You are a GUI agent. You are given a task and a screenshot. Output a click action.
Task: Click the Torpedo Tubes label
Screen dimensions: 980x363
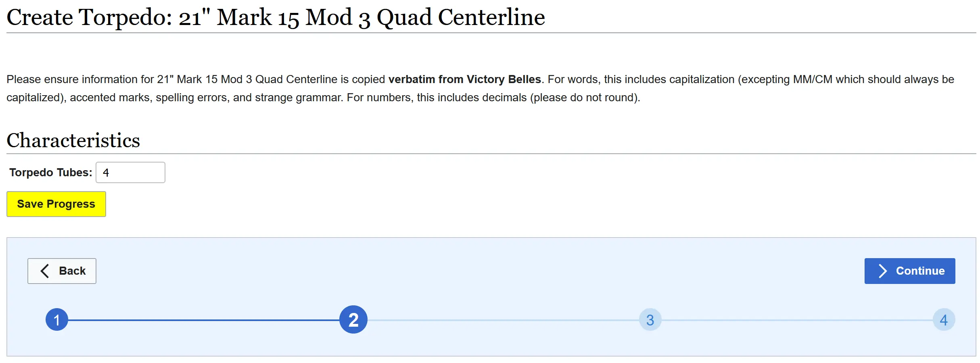coord(51,173)
